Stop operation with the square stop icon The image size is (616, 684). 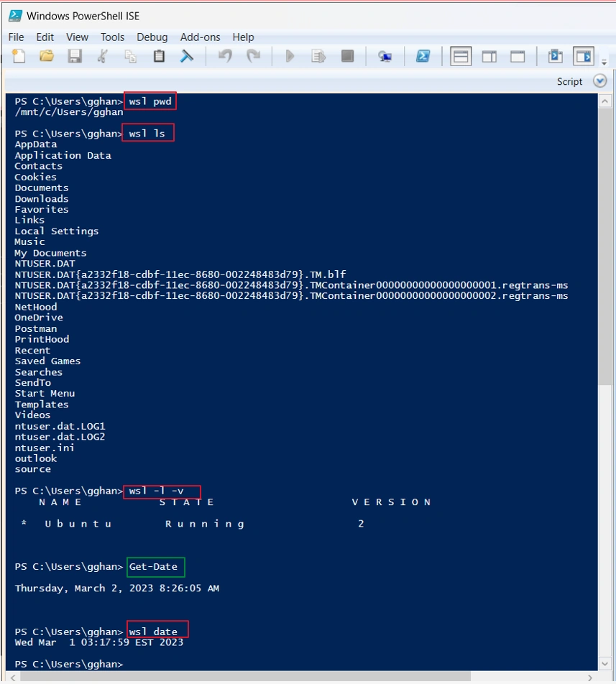point(347,56)
